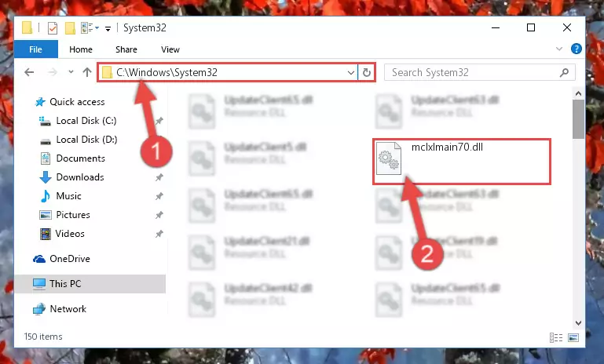Go back using the Back arrow
Viewport: 604px width, 364px height.
[x=29, y=72]
